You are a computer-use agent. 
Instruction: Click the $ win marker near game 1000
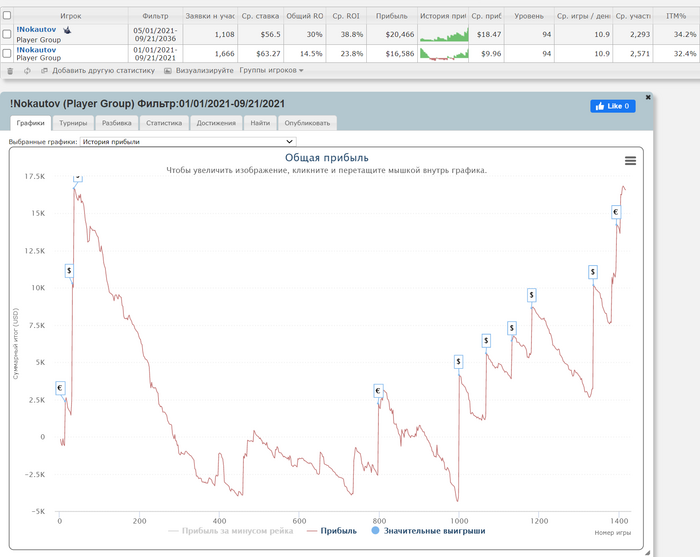pyautogui.click(x=458, y=362)
